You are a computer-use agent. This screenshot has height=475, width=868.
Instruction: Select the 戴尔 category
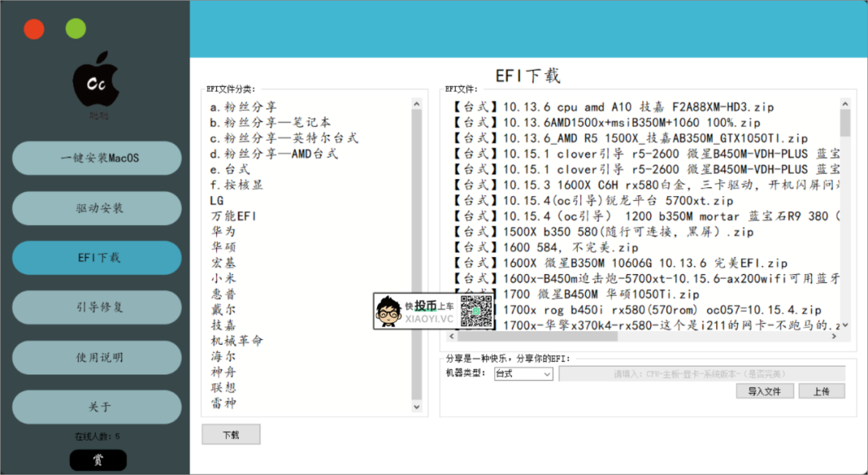tap(223, 309)
